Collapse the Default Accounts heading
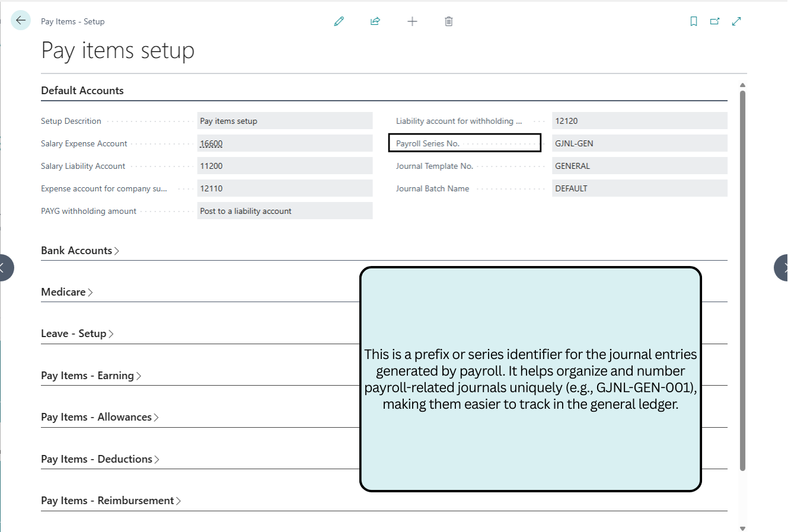This screenshot has height=532, width=788. [x=82, y=91]
